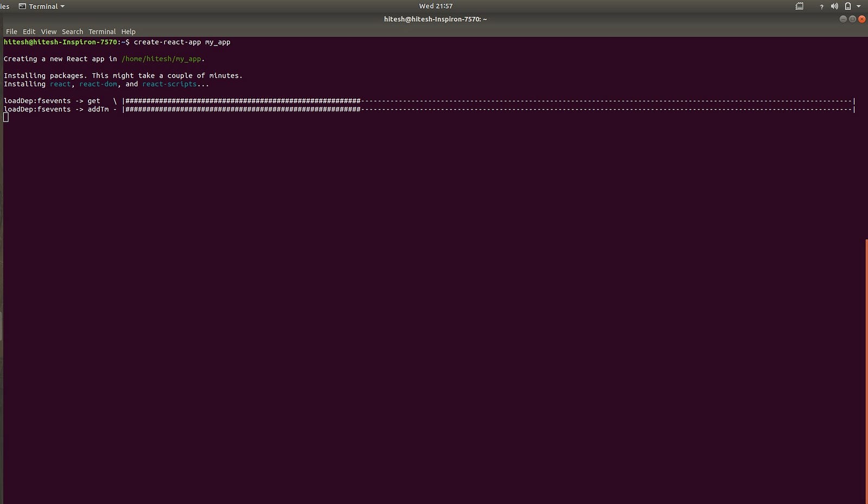Open the clock showing Wed 21:57
Viewport: 868px width, 504px height.
pos(436,6)
